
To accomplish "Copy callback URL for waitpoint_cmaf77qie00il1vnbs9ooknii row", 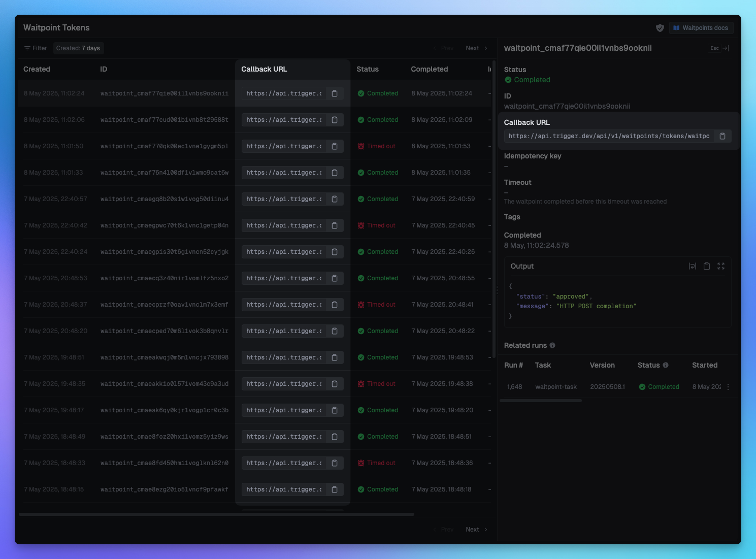I will point(335,93).
